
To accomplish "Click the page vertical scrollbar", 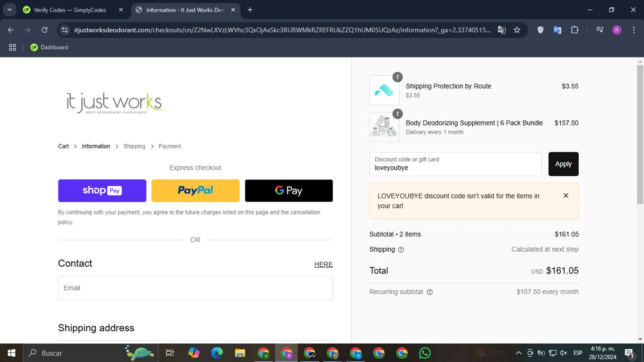I will pyautogui.click(x=640, y=134).
